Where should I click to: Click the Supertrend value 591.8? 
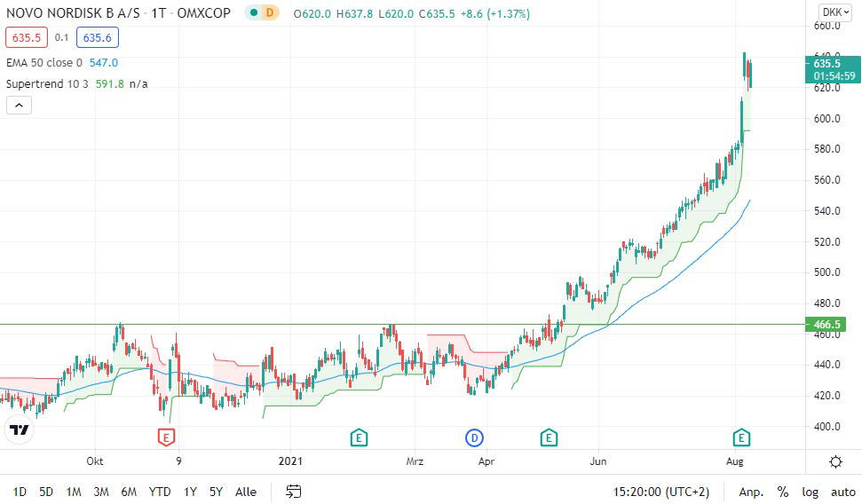coord(109,84)
